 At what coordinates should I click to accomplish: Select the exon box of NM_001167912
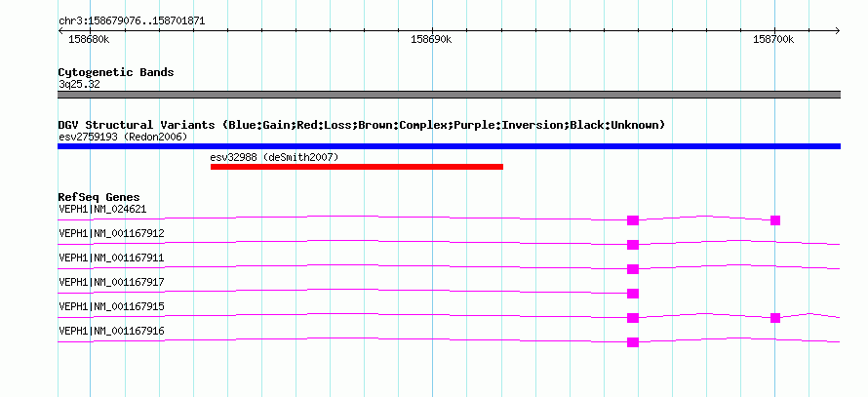[633, 245]
